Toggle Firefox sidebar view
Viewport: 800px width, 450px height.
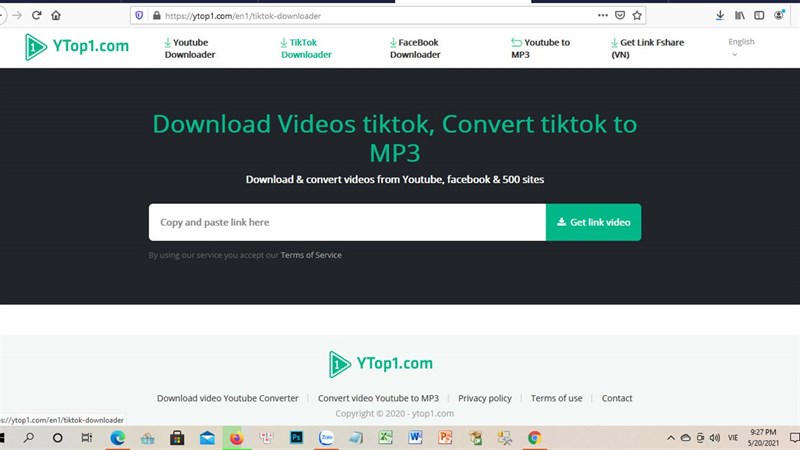coord(759,15)
